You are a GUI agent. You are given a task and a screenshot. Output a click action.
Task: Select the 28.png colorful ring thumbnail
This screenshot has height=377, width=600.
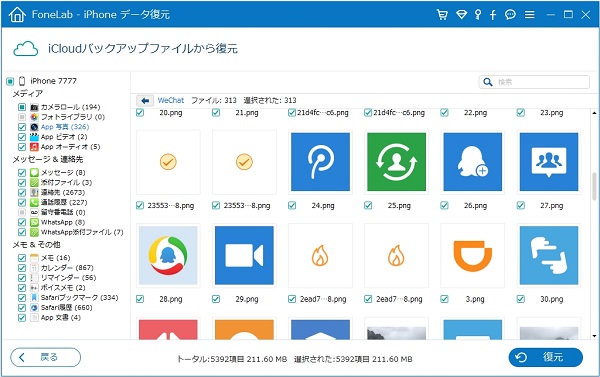pos(168,255)
